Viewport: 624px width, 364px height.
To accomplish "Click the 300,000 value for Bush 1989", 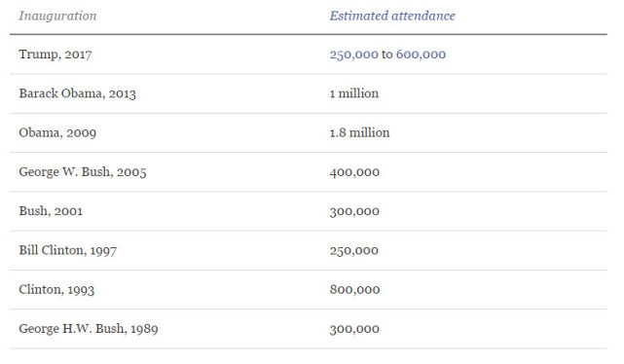I will pyautogui.click(x=354, y=329).
